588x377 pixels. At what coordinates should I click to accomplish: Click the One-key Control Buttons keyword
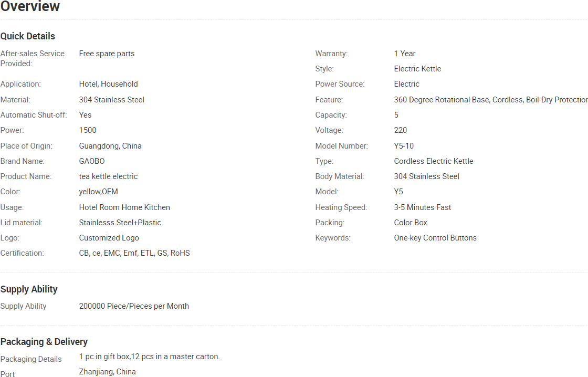point(435,238)
